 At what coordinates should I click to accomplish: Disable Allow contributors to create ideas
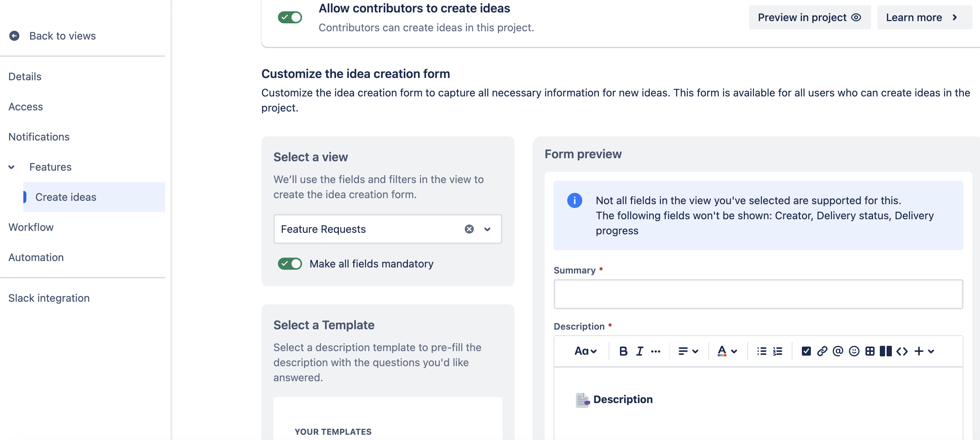coord(290,17)
